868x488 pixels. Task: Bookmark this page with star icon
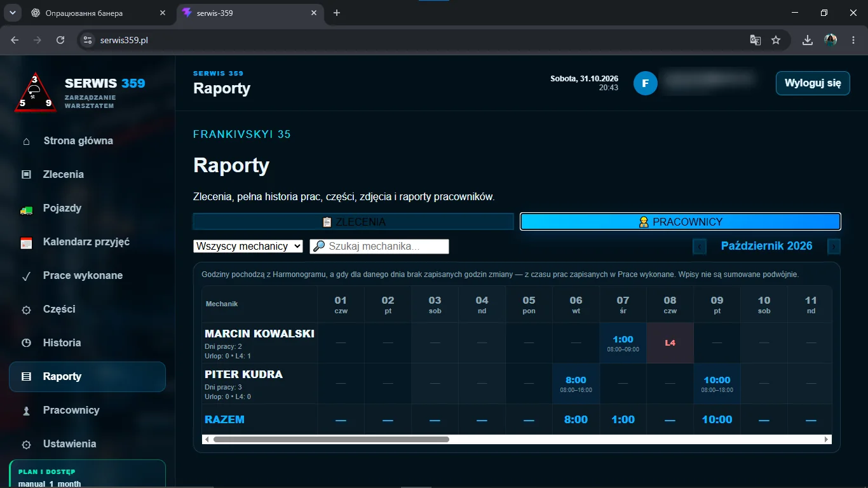click(x=776, y=40)
